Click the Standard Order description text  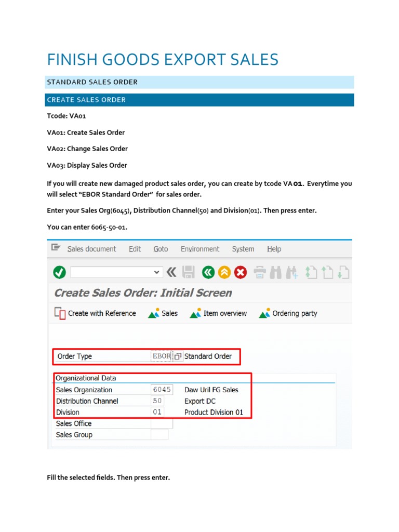click(208, 356)
